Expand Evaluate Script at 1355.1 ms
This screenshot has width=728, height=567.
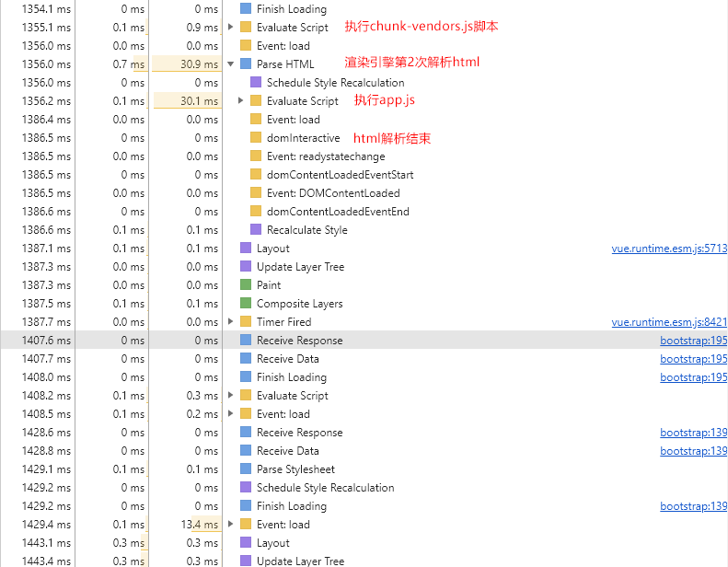point(230,28)
